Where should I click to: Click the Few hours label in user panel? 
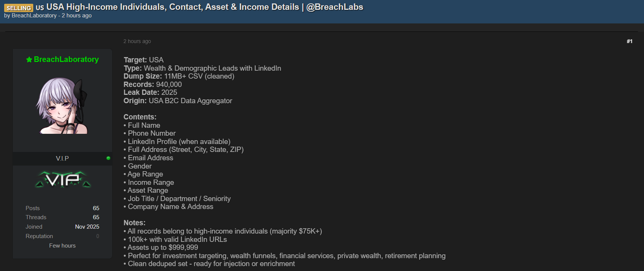(62, 246)
